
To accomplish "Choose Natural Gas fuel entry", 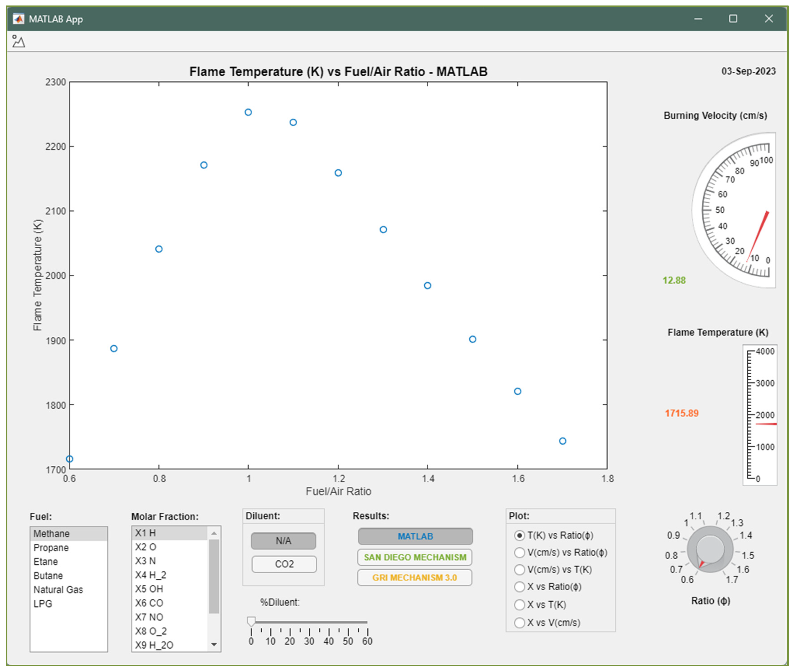I will 58,589.
